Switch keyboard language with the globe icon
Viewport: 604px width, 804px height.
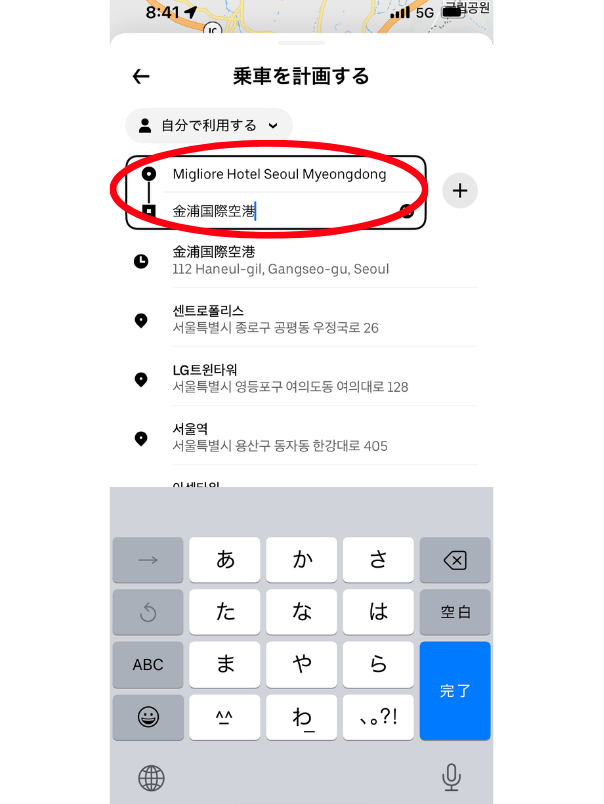tap(151, 778)
